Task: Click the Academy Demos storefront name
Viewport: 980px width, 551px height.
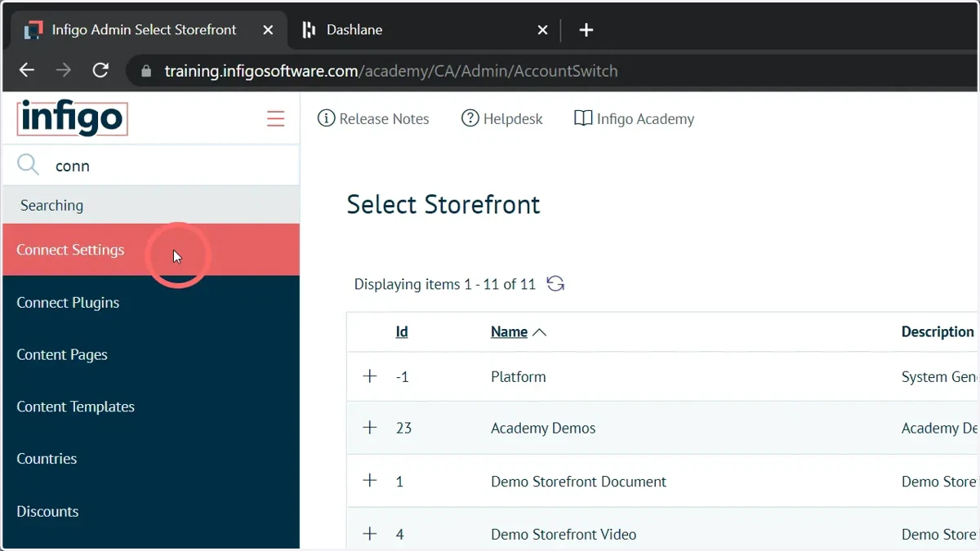Action: (x=543, y=429)
